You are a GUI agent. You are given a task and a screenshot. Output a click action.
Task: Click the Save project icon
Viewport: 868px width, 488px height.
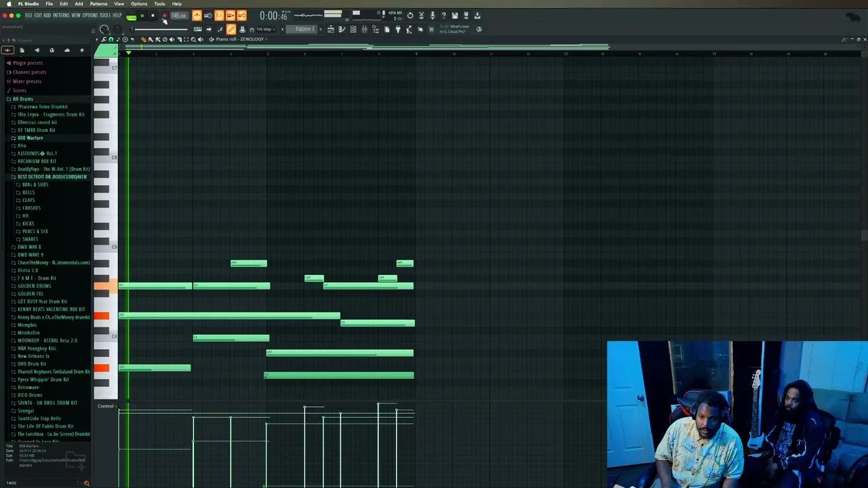pos(454,16)
